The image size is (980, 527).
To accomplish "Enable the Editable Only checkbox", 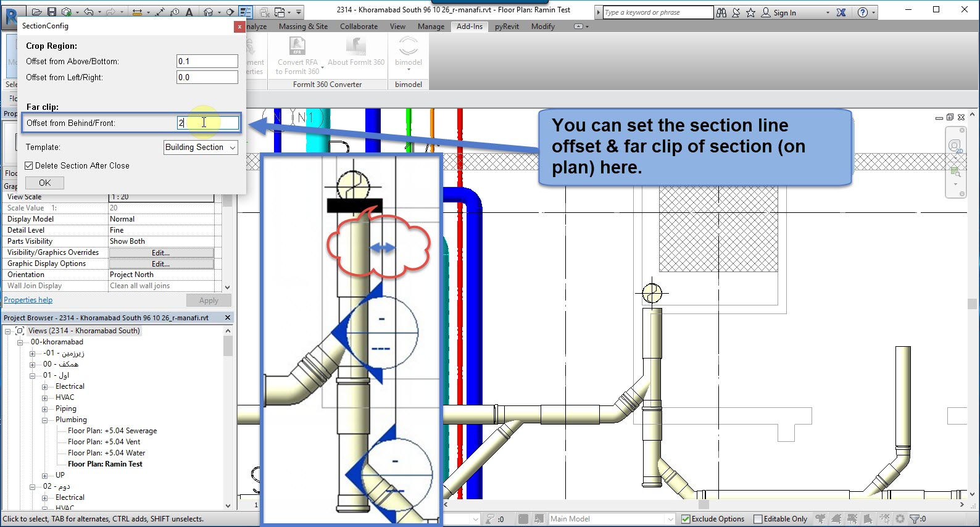I will click(x=758, y=519).
